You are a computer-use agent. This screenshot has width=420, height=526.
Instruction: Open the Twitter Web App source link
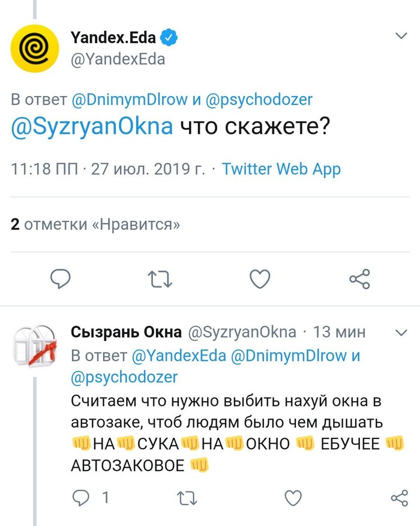point(281,169)
